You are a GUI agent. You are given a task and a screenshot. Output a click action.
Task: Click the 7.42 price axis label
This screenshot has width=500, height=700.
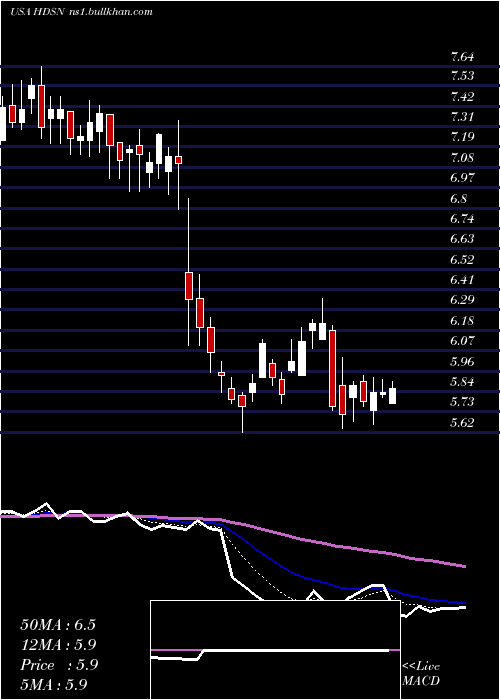click(x=462, y=96)
